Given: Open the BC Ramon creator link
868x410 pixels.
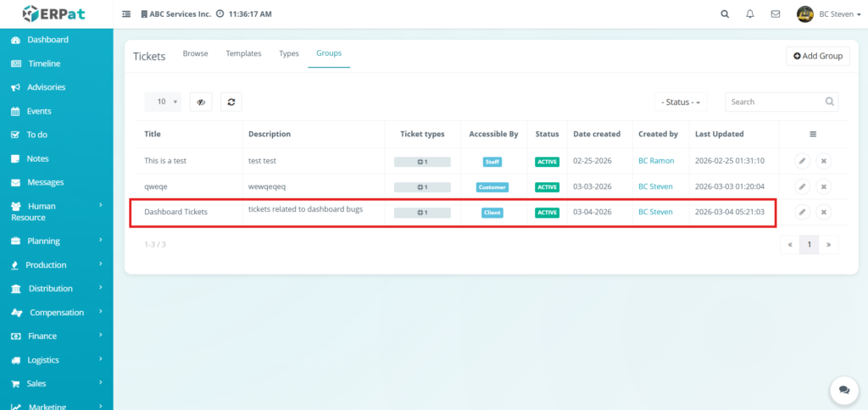Looking at the screenshot, I should pyautogui.click(x=656, y=161).
